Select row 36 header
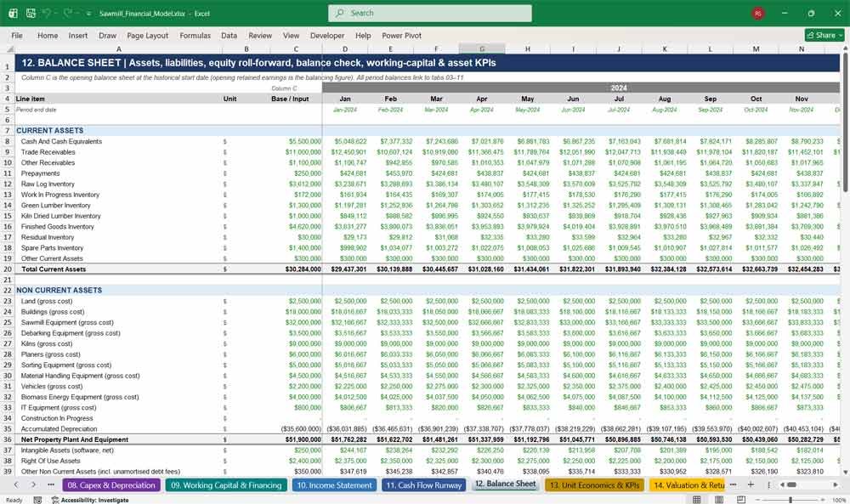The height and width of the screenshot is (504, 850). [x=8, y=440]
